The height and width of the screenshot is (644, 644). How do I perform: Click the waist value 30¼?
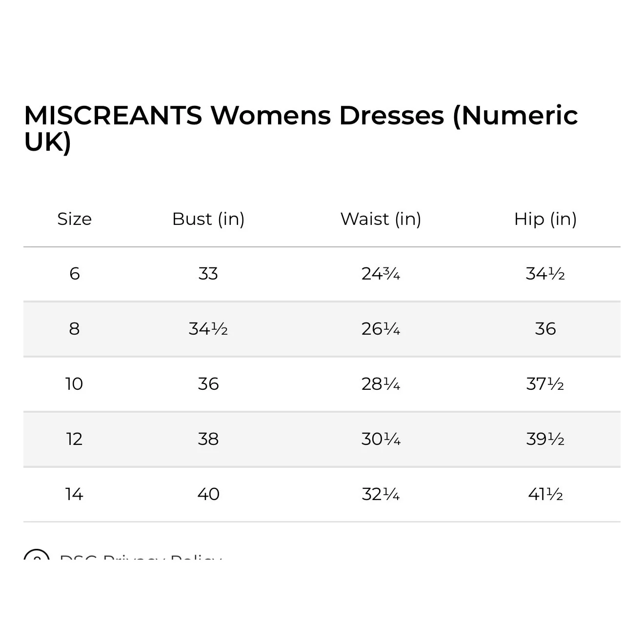[381, 439]
